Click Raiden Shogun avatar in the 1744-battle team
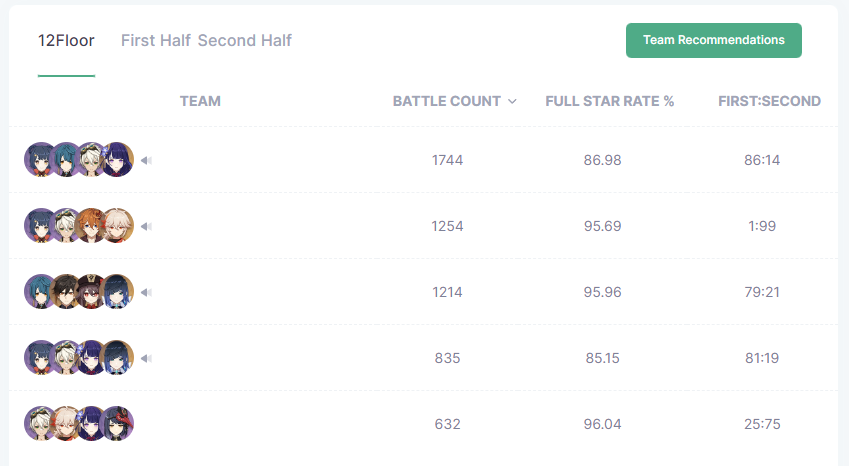This screenshot has width=849, height=466. point(118,160)
